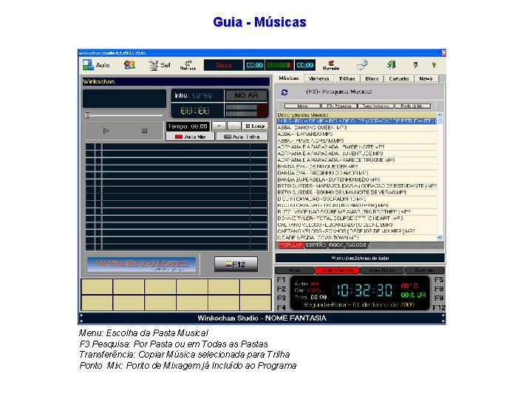Select the ROCK music folder tab
The width and height of the screenshot is (532, 399).
[336, 245]
